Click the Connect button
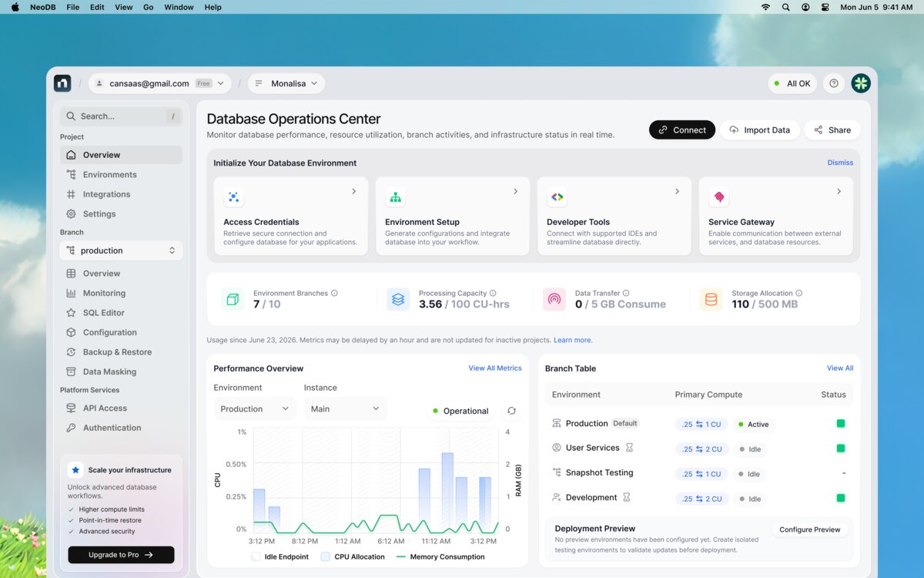Viewport: 924px width, 578px height. point(682,130)
